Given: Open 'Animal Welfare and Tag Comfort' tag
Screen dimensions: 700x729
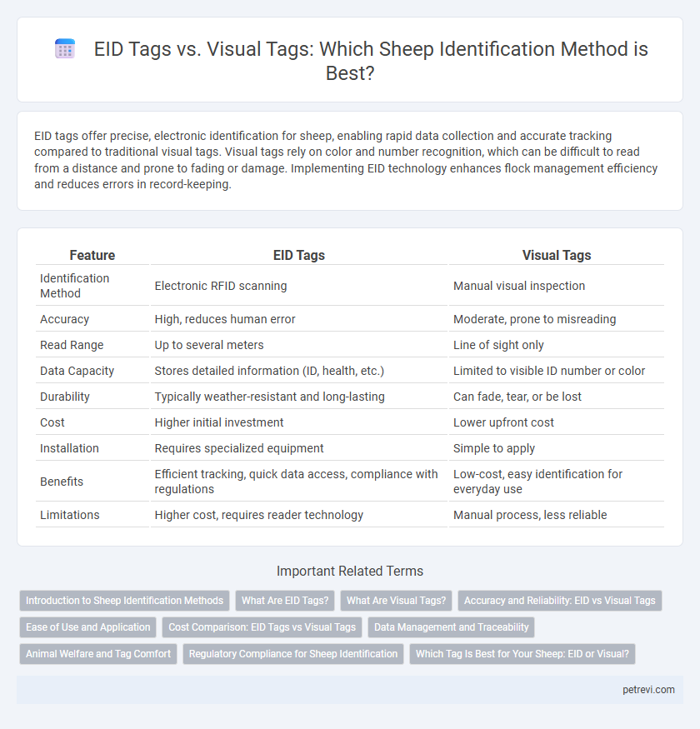Looking at the screenshot, I should [98, 654].
